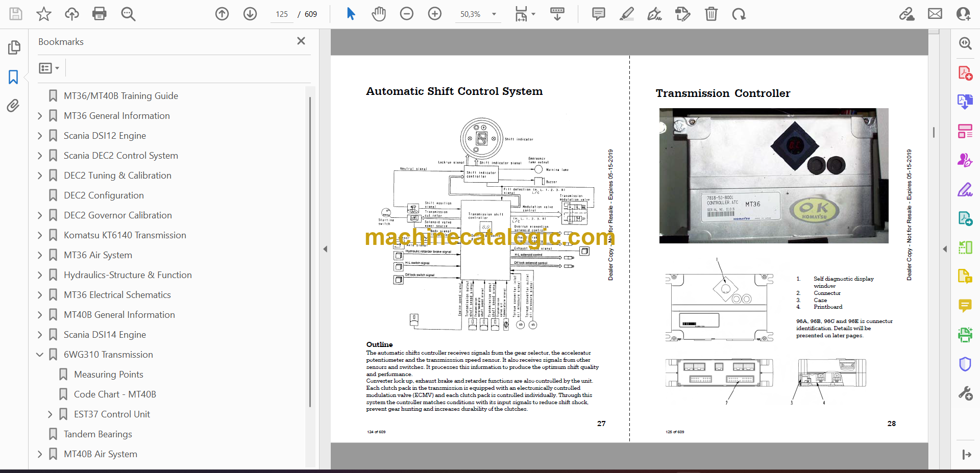Expand EST37 Control Unit bookmark
Screen dimensions: 980x473
50,414
